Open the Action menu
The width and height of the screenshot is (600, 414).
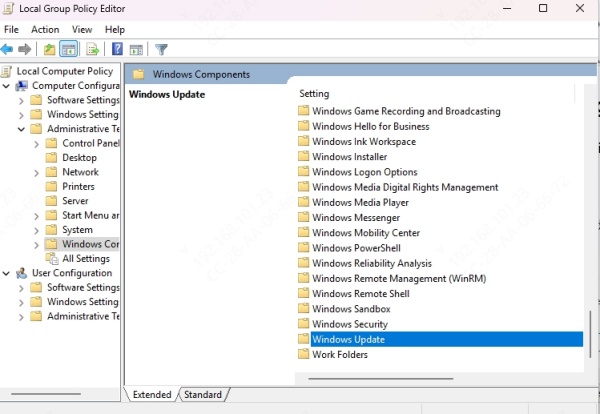tap(45, 29)
